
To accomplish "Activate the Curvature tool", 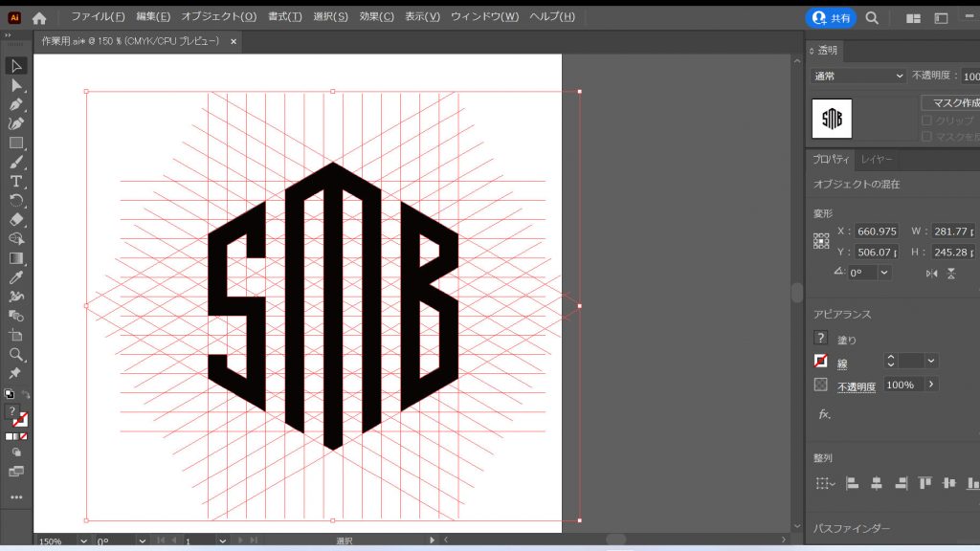I will pos(16,123).
